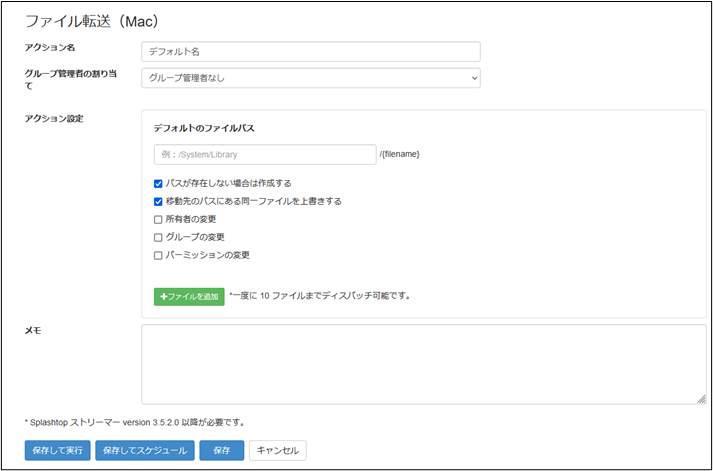Click inside the メモ text area
The image size is (713, 471).
point(424,364)
